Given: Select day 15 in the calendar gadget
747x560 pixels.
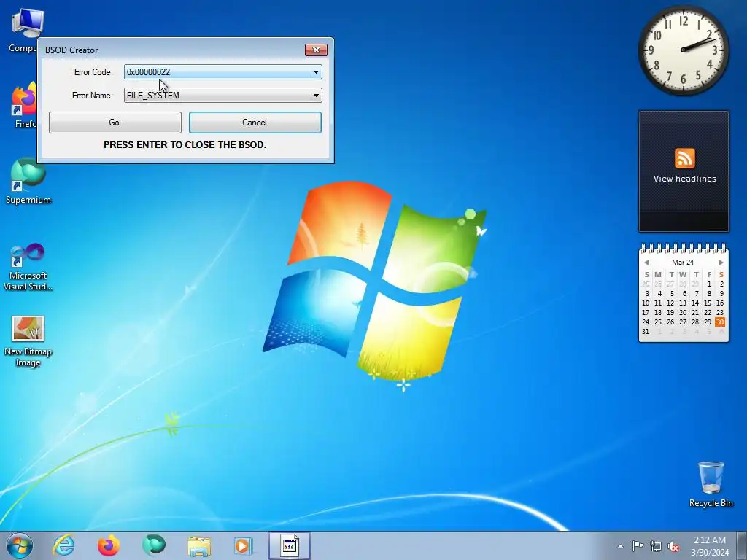Looking at the screenshot, I should (708, 303).
